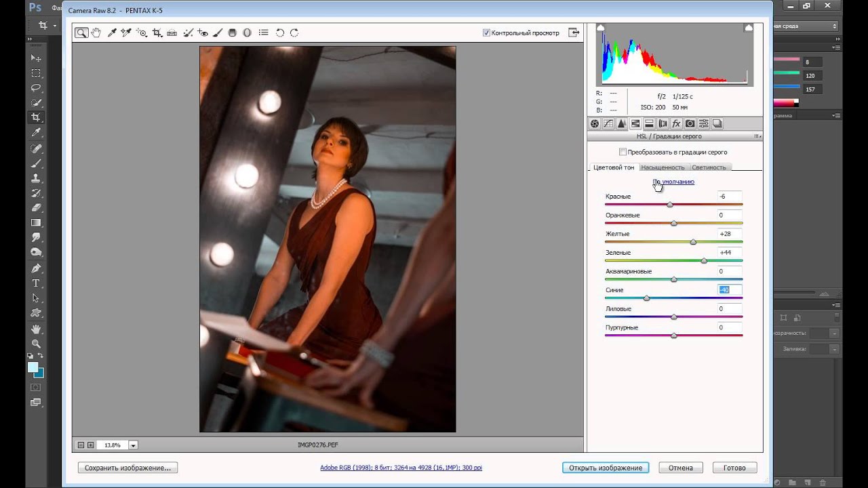Activate the Targeted Adjustment tool

click(142, 33)
